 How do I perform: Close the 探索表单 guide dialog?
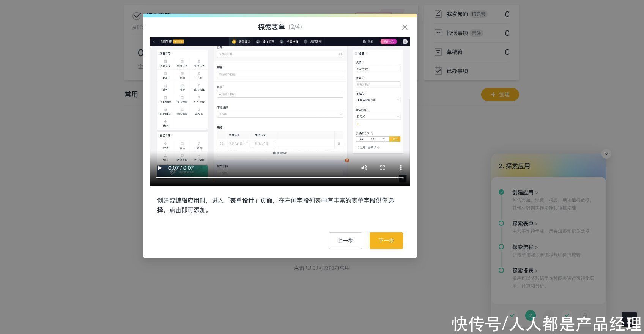pyautogui.click(x=405, y=27)
